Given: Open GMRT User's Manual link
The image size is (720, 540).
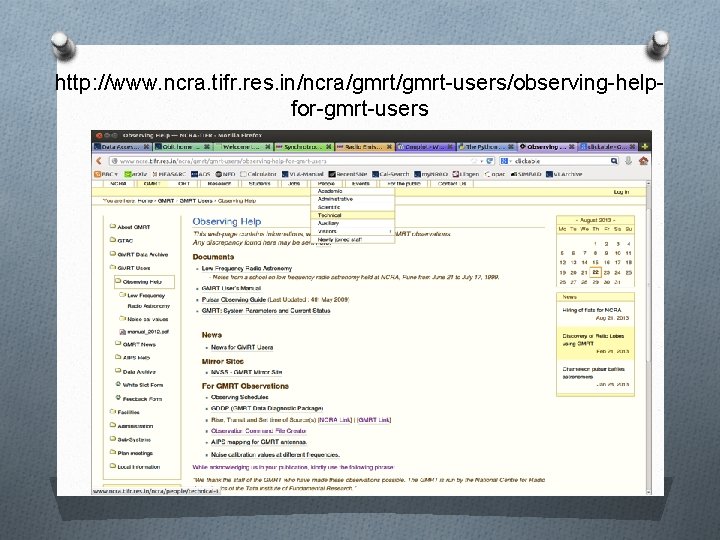Looking at the screenshot, I should [231, 288].
